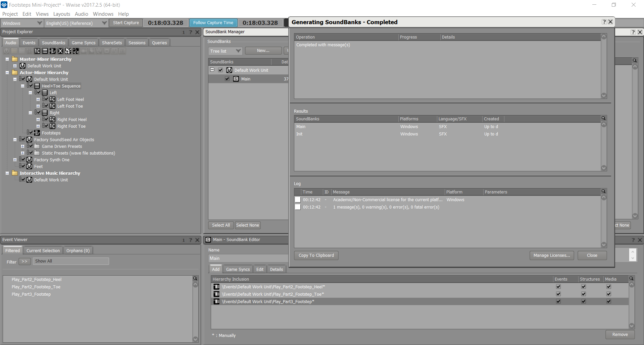Close the Generating SoundBanks dialog with Close button

point(592,255)
